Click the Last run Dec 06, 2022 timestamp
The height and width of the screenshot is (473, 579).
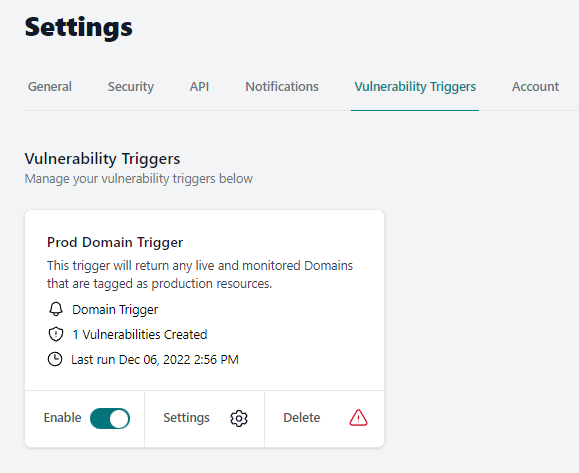155,360
